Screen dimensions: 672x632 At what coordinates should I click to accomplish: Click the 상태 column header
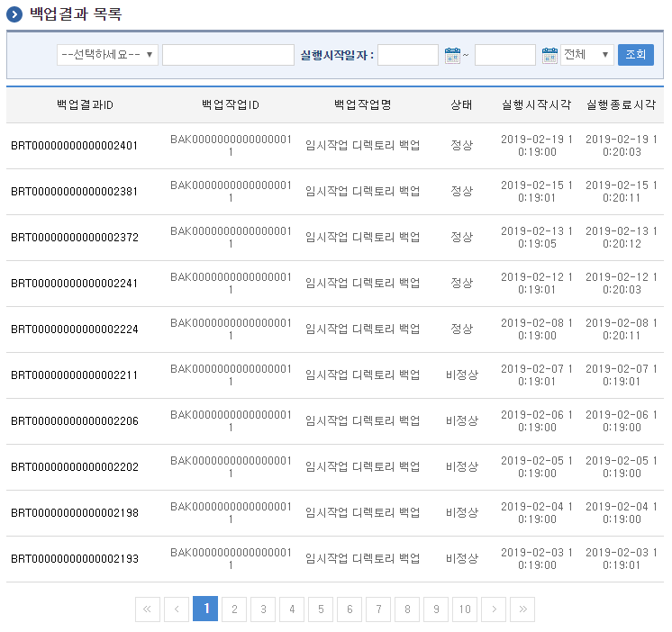[461, 104]
